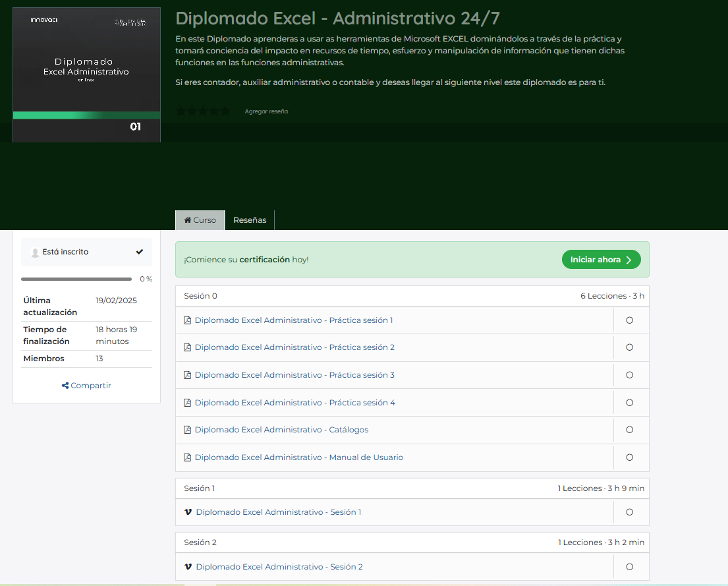Viewport: 728px width, 586px height.
Task: Collapse the Sesión 0 section header
Action: tap(412, 296)
